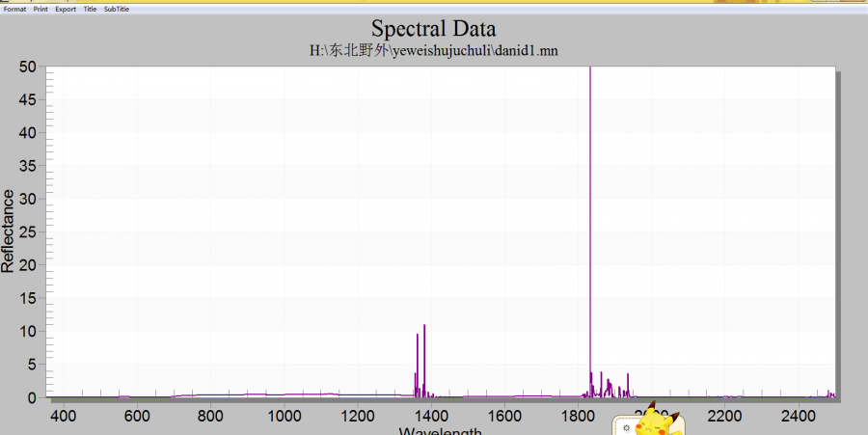
Task: Select the Wavelength axis label
Action: (440, 431)
